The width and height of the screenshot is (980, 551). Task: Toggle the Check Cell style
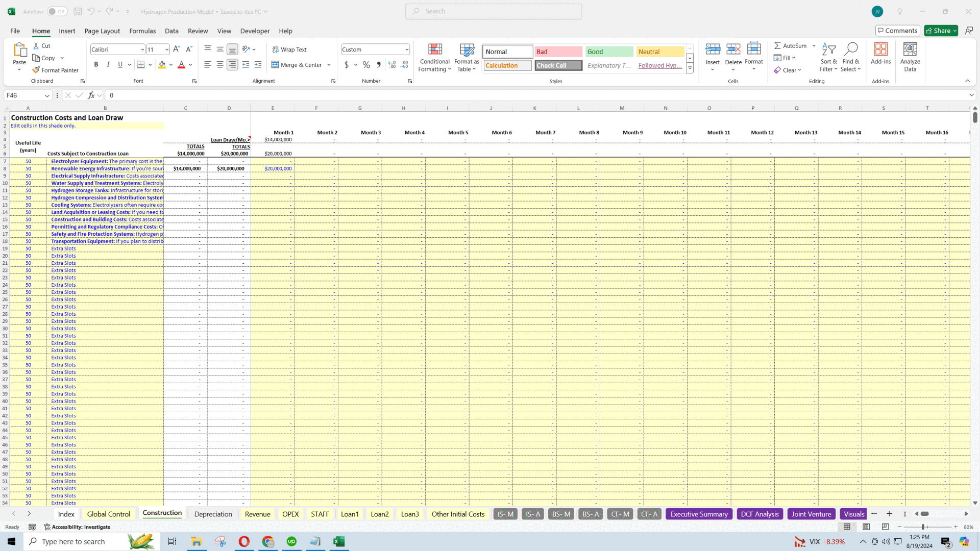[557, 65]
